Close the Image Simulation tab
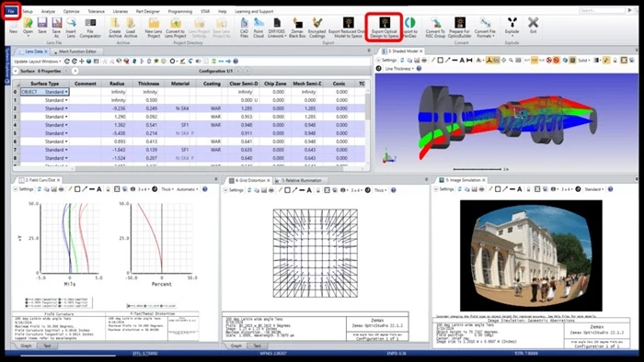 click(x=484, y=180)
